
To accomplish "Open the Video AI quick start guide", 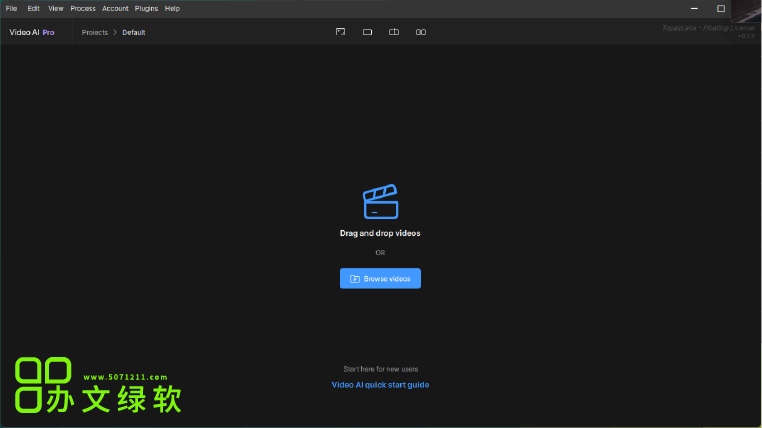I will coord(380,384).
